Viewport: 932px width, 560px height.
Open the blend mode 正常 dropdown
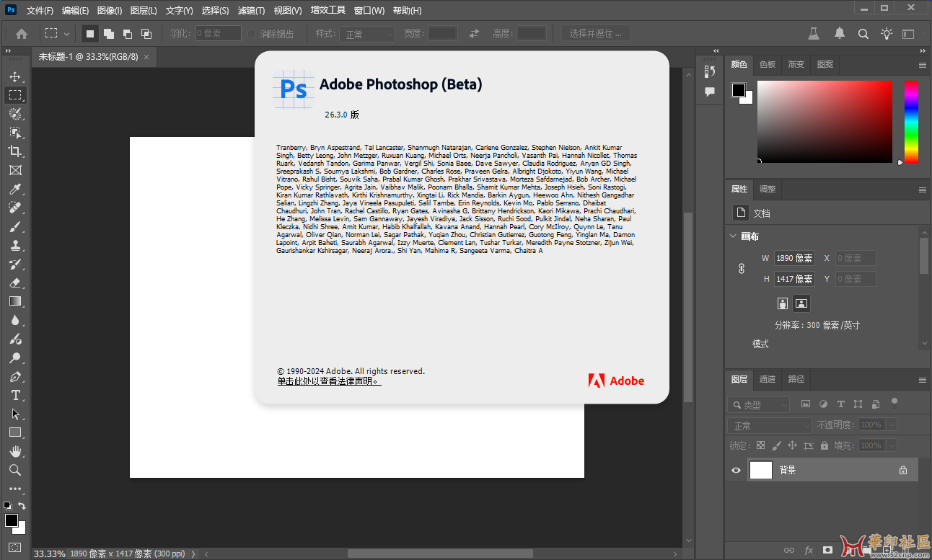(770, 425)
